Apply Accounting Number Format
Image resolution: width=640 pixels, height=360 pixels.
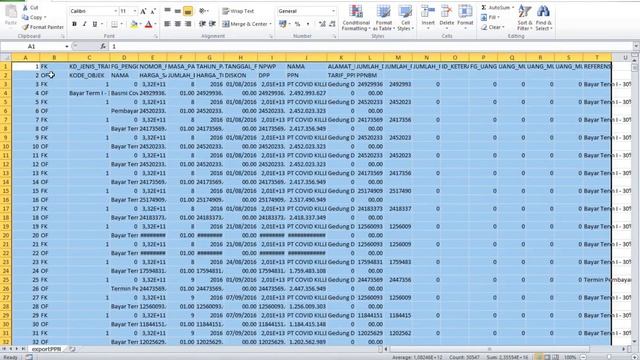point(282,24)
